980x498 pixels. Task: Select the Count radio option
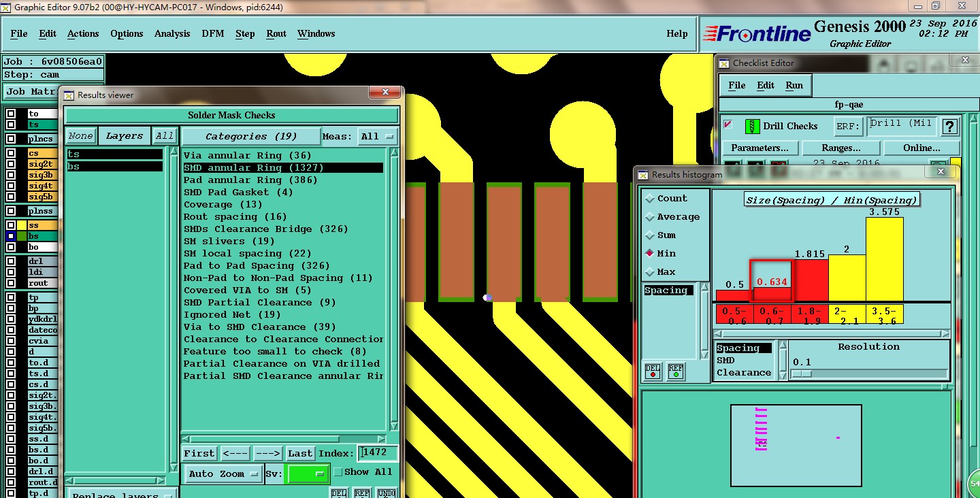(649, 199)
